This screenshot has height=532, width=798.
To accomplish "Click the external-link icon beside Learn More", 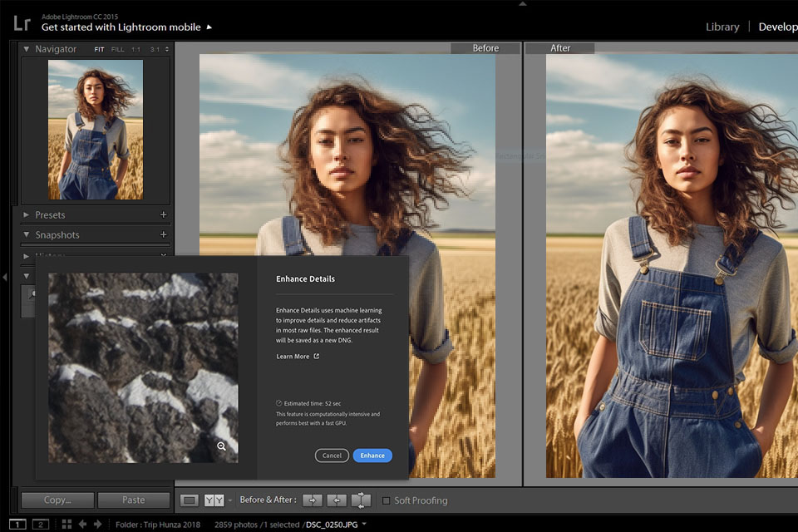I will pyautogui.click(x=317, y=356).
